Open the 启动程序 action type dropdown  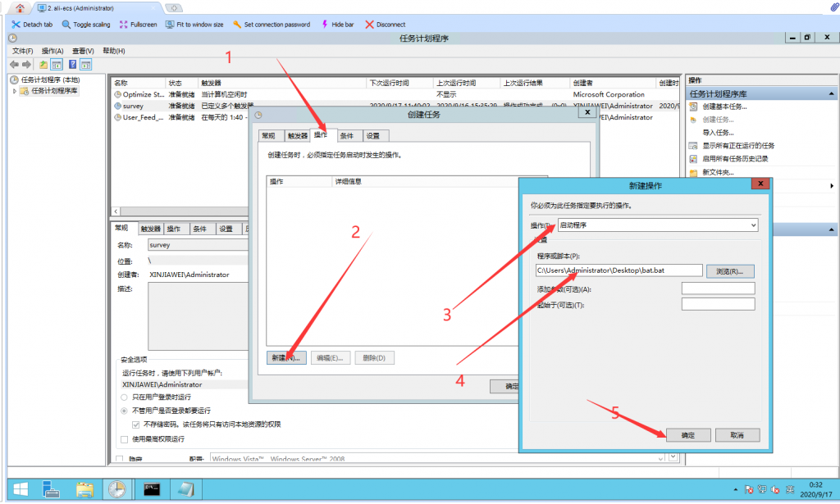click(657, 225)
